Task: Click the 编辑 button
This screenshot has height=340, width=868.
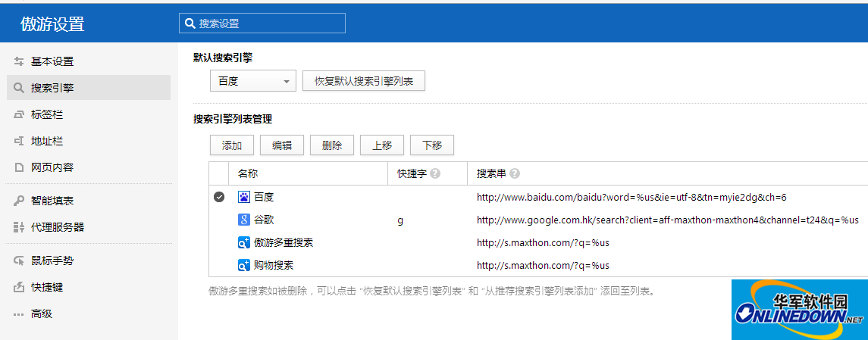Action: click(282, 145)
